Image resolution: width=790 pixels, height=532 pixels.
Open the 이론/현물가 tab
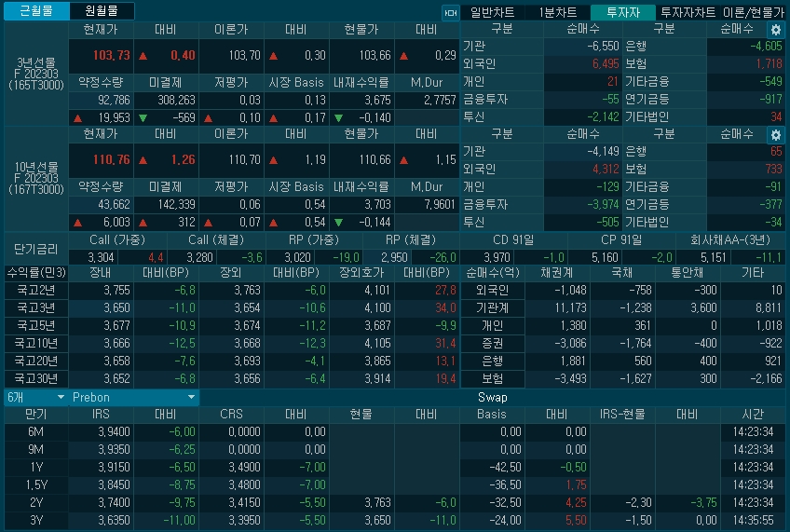pyautogui.click(x=754, y=12)
